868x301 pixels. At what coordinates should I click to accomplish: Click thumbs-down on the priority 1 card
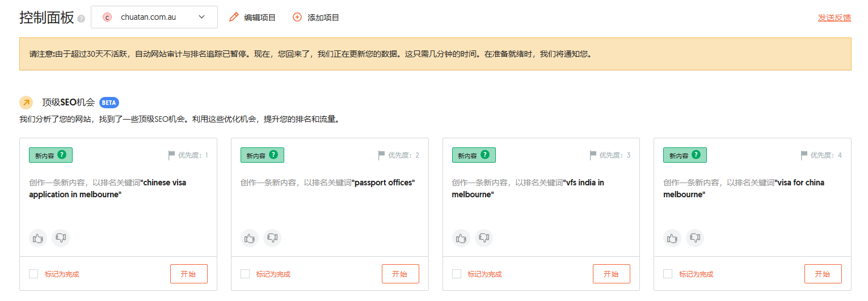(61, 238)
